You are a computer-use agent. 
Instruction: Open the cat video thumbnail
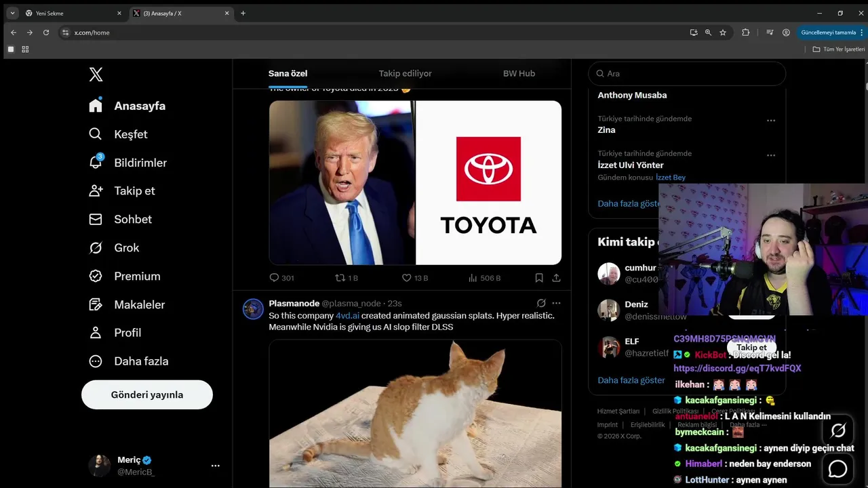[x=415, y=413]
